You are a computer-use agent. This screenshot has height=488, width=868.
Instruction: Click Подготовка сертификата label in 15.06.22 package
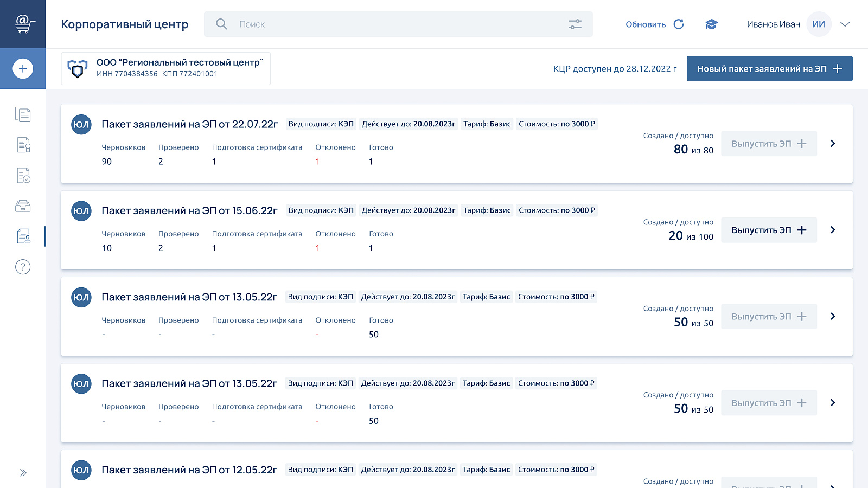[x=257, y=234]
